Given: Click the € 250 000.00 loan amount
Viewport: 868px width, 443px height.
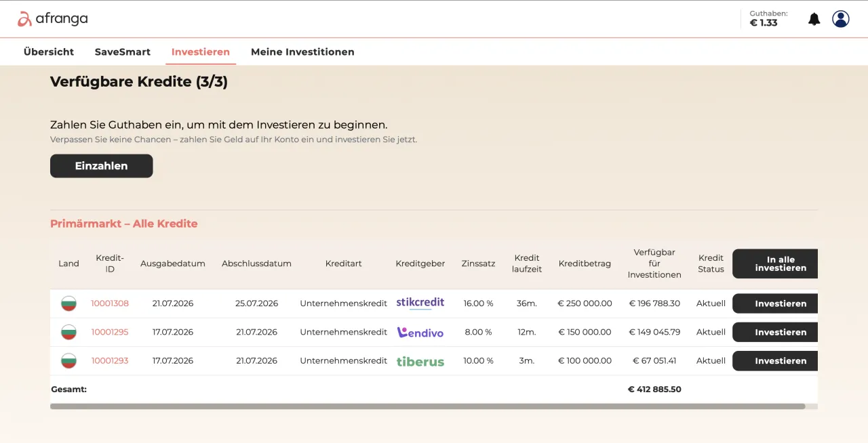Looking at the screenshot, I should pos(585,303).
